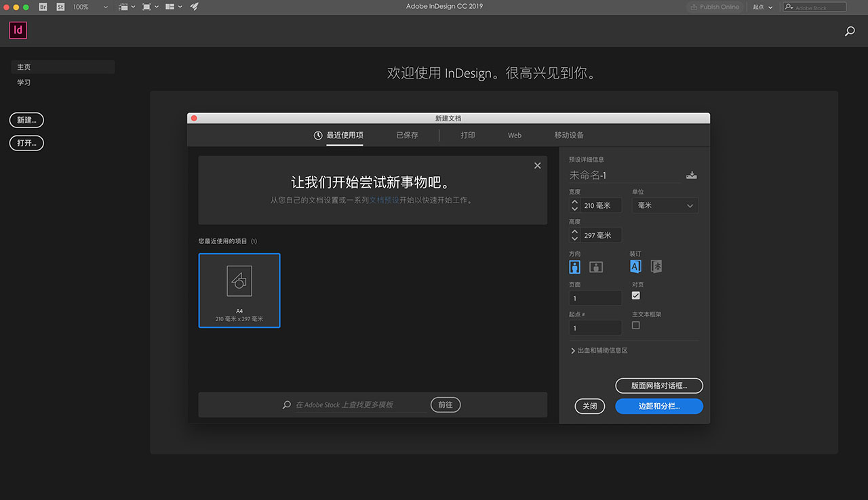Select the A4 recent preset thumbnail
This screenshot has width=868, height=500.
[239, 291]
